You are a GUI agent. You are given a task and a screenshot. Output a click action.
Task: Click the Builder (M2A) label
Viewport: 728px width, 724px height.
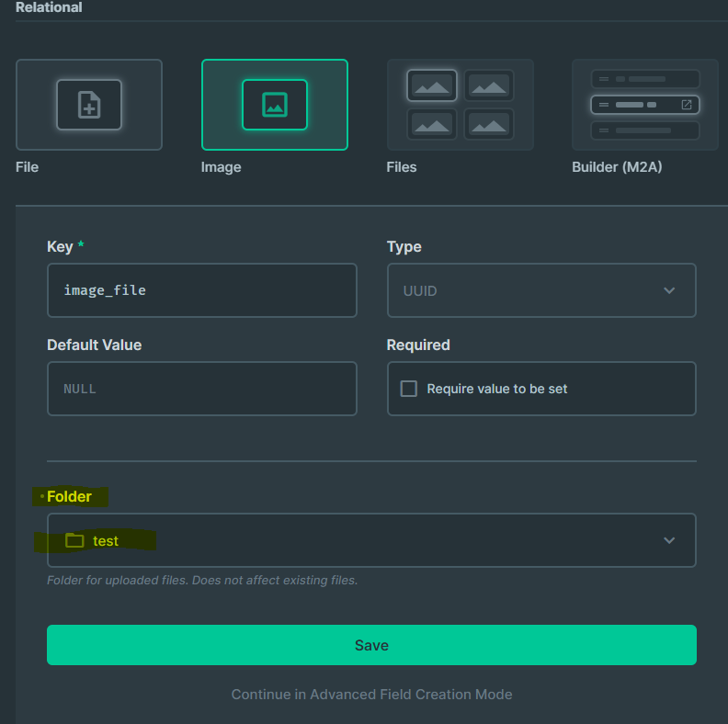click(x=617, y=167)
